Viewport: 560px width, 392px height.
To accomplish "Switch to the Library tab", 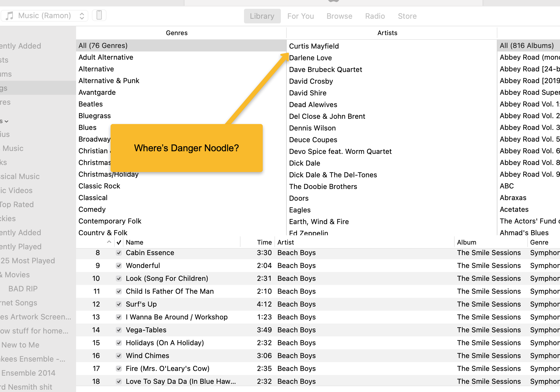I will [262, 16].
